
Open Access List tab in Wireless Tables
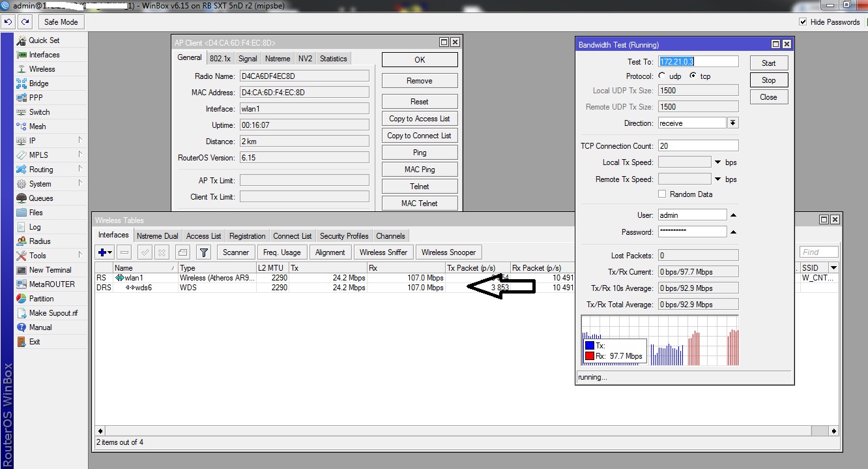point(203,236)
